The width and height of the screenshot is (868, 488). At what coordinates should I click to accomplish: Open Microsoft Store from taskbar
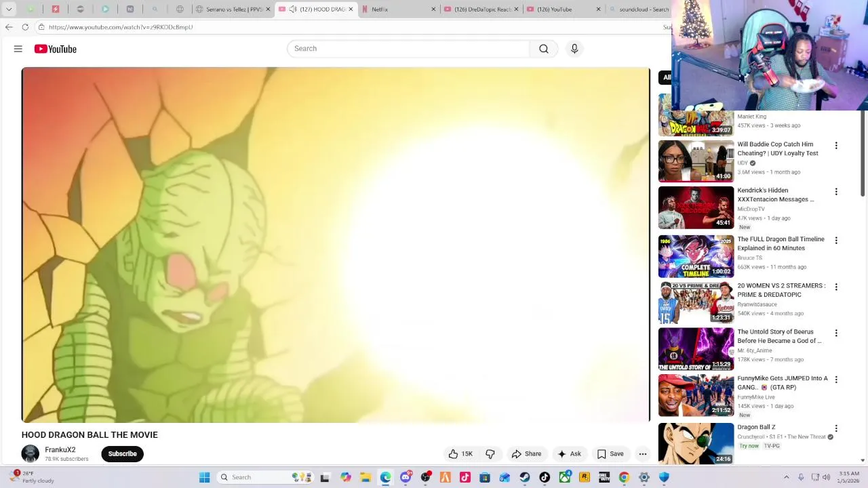485,477
